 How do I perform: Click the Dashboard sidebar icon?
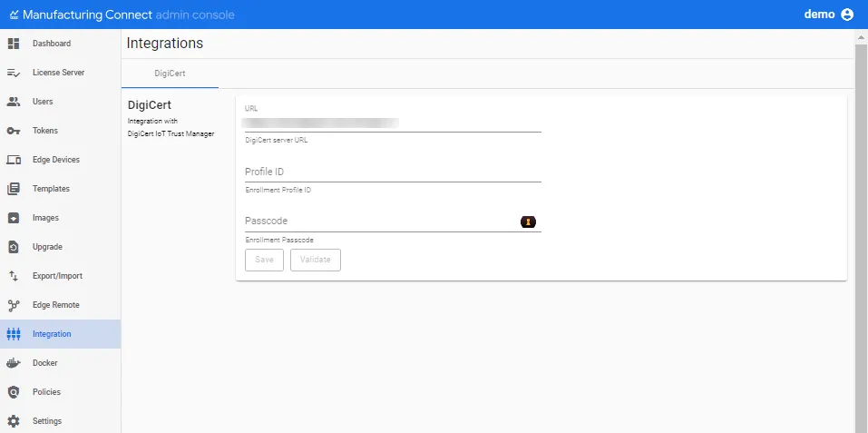[14, 44]
